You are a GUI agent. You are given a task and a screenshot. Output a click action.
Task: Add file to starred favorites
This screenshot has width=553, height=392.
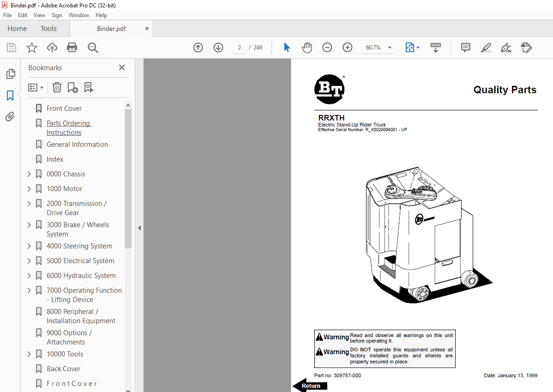[32, 48]
